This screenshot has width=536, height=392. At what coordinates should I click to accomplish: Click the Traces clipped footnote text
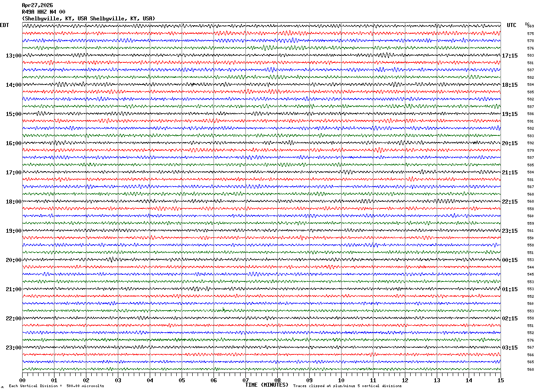[347, 386]
